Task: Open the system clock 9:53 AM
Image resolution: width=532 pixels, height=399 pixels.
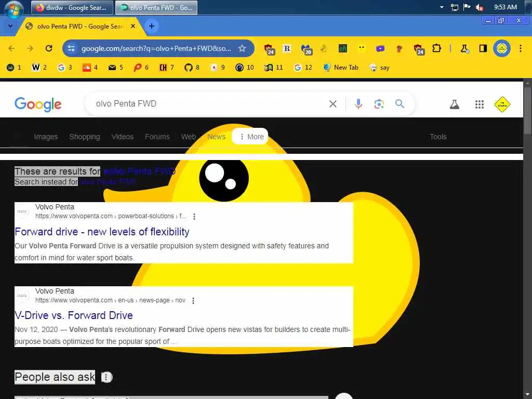Action: [x=505, y=7]
